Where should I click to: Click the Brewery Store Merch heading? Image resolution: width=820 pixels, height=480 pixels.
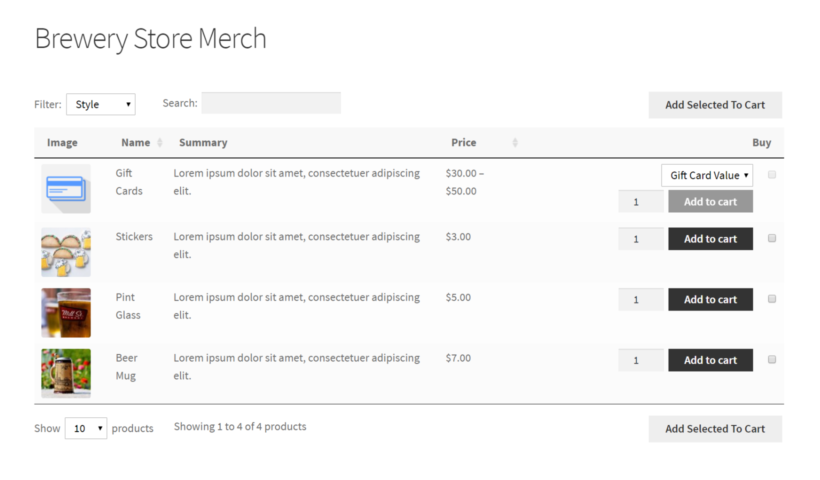tap(151, 39)
